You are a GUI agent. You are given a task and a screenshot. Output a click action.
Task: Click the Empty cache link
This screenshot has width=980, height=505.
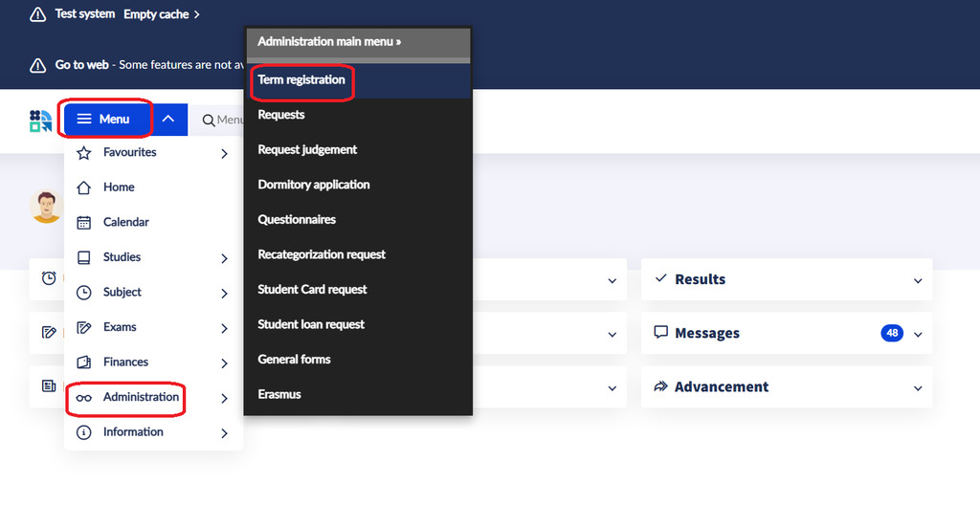pyautogui.click(x=161, y=14)
